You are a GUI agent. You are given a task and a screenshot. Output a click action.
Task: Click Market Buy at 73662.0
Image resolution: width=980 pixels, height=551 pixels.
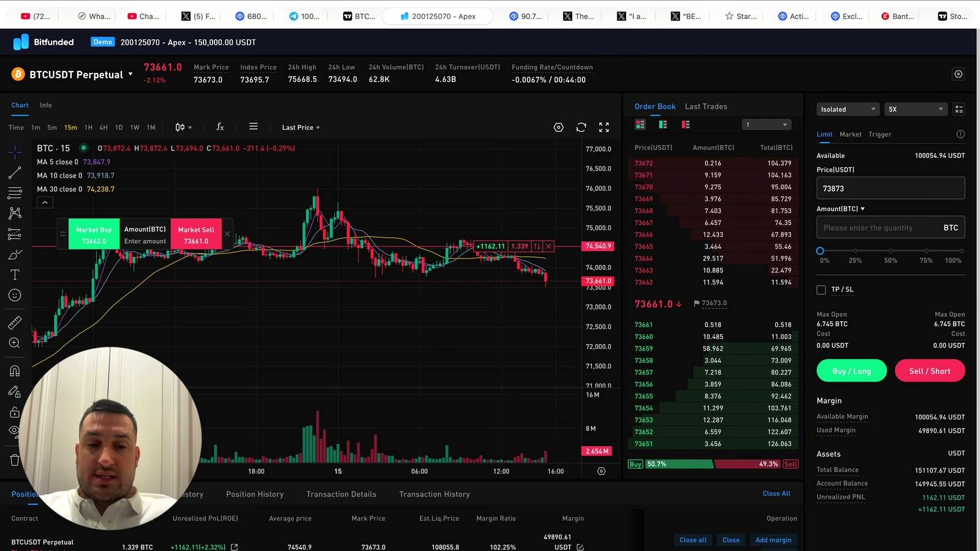click(94, 234)
